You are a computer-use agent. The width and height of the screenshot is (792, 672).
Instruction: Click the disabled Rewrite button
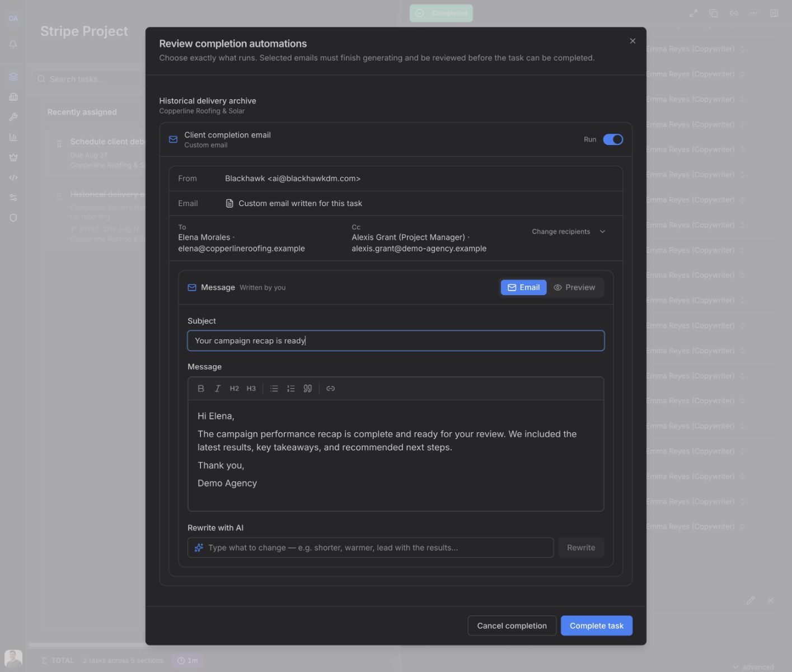tap(581, 548)
